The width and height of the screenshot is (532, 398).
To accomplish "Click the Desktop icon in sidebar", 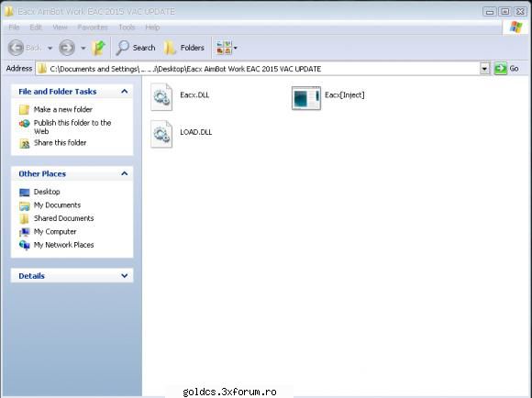I will tap(25, 193).
